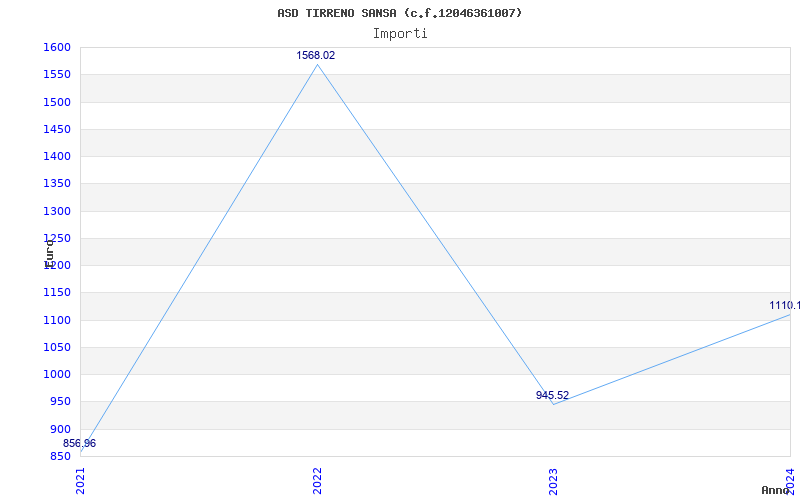Click the 1000 y-axis value
This screenshot has height=500, width=800.
click(x=57, y=374)
